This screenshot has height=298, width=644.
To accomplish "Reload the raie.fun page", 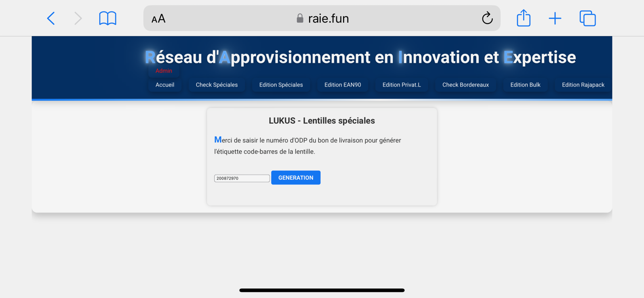I will click(x=487, y=18).
